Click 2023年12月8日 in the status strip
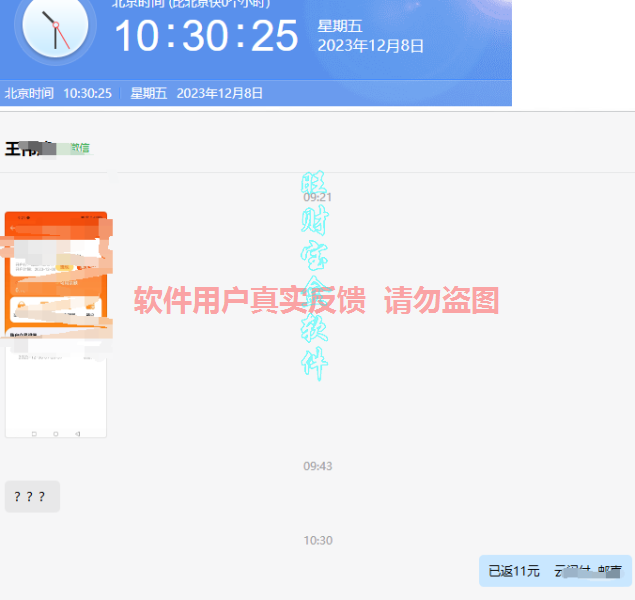Image resolution: width=635 pixels, height=600 pixels. 219,93
